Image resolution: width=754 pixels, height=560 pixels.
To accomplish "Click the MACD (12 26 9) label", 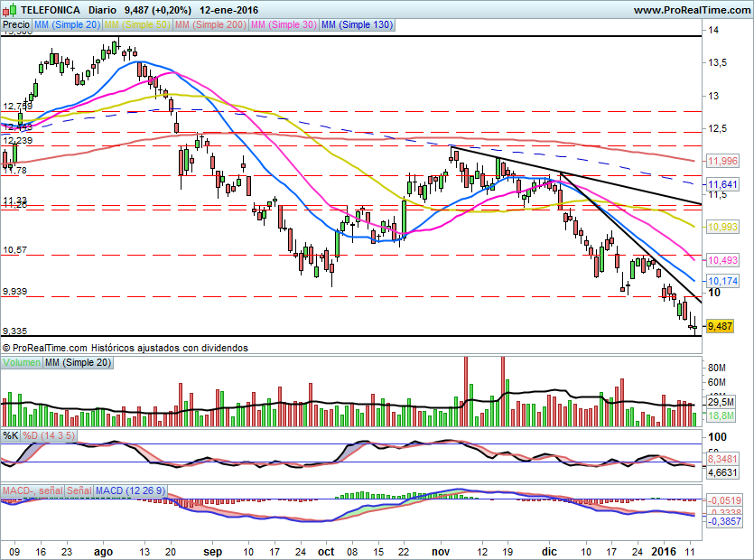I will coord(130,490).
